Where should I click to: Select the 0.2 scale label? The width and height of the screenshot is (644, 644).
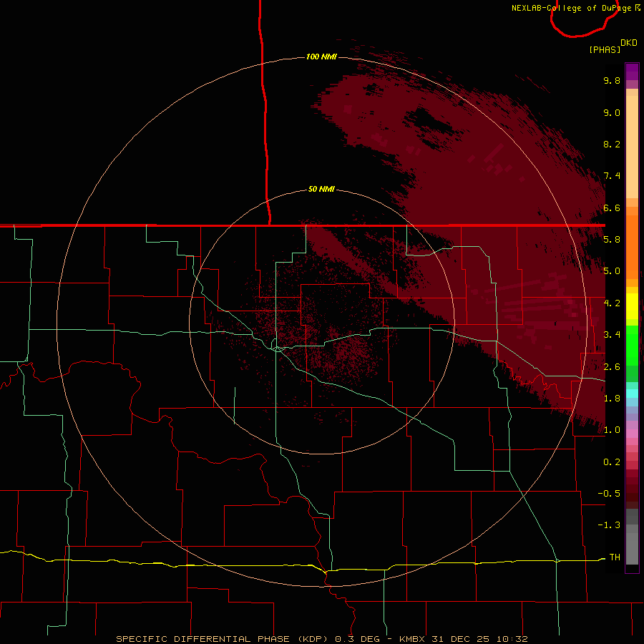tap(612, 462)
